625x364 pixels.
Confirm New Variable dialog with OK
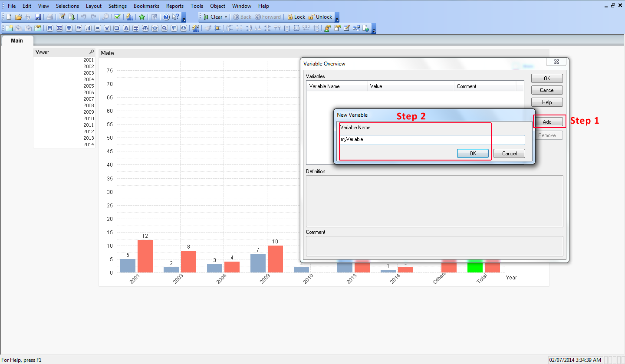[x=473, y=153]
